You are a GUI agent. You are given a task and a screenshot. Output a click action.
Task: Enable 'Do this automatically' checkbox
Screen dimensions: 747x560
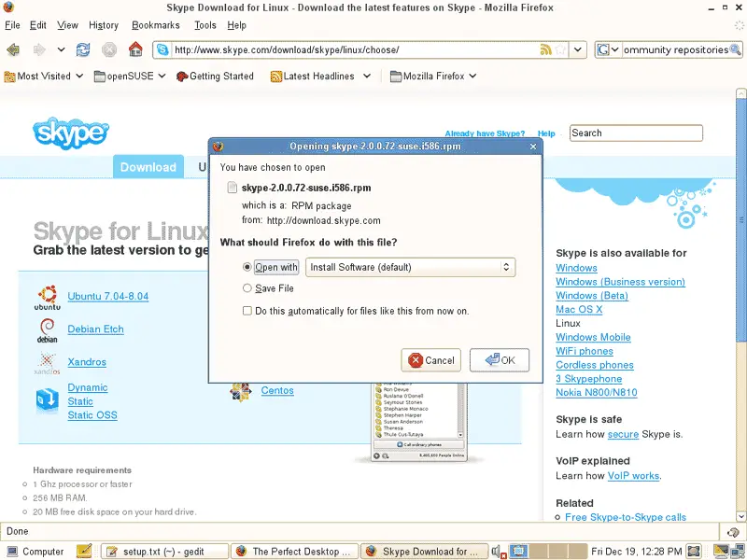[x=247, y=311]
